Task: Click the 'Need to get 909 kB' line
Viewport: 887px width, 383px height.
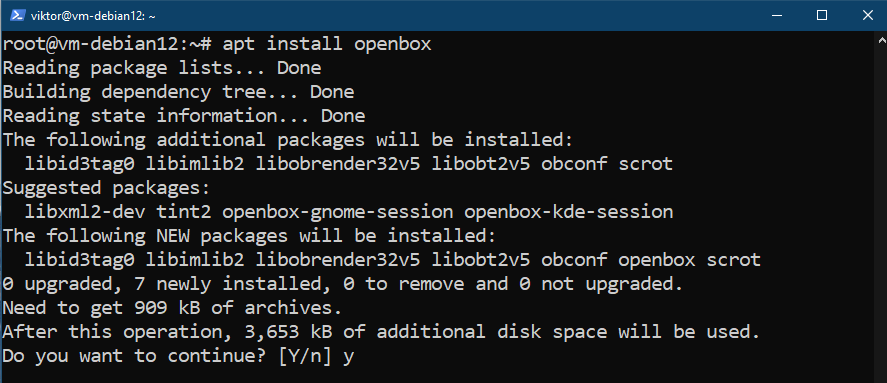Action: [173, 308]
